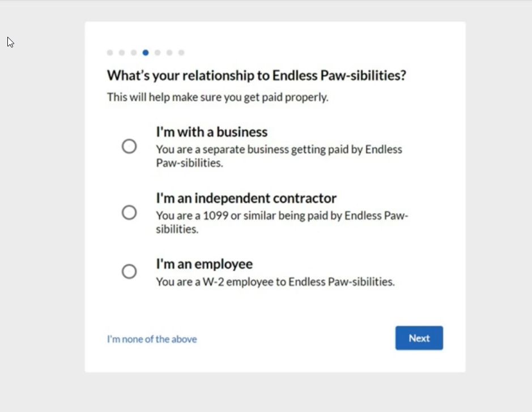
Task: Click the "get paid properly" subtitle text
Action: tap(218, 97)
